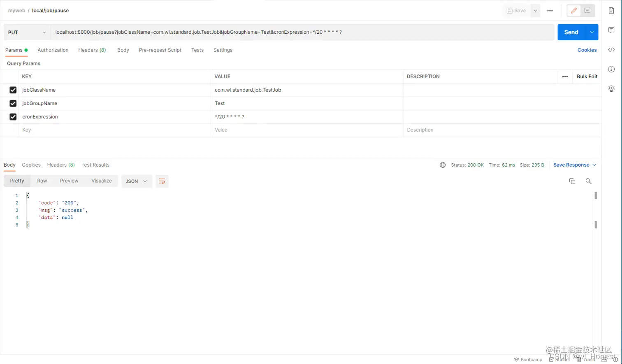
Task: Click the empty Value input field
Action: click(307, 130)
